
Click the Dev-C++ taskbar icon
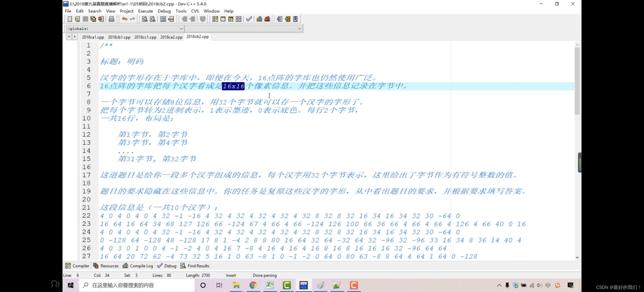(303, 285)
